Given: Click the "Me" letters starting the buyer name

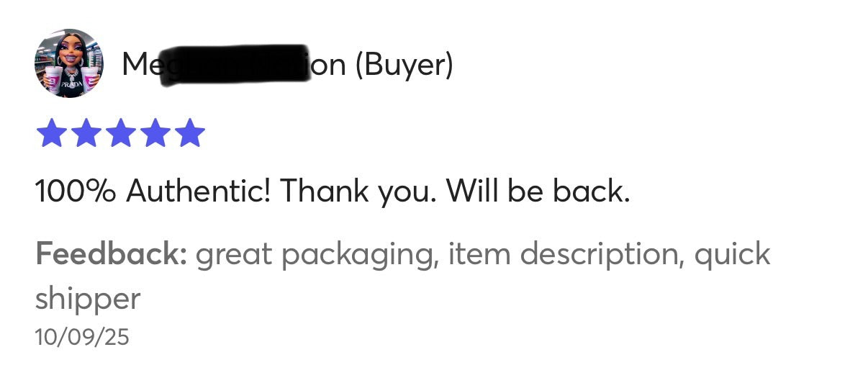Looking at the screenshot, I should (138, 65).
